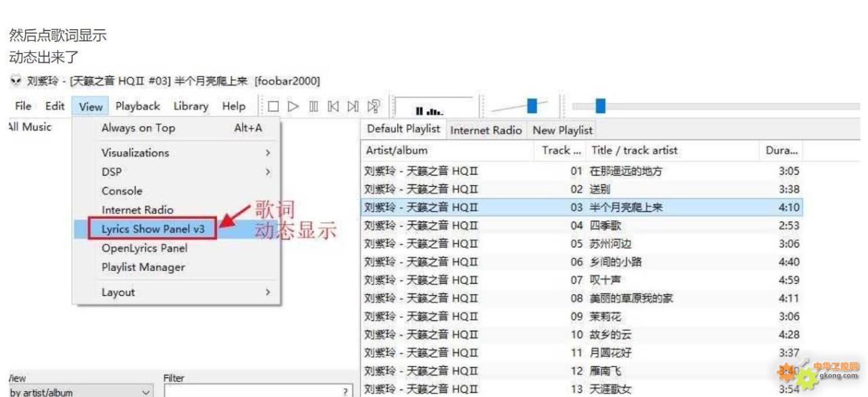Click the spectrum visualization display
The image size is (868, 397).
(434, 108)
